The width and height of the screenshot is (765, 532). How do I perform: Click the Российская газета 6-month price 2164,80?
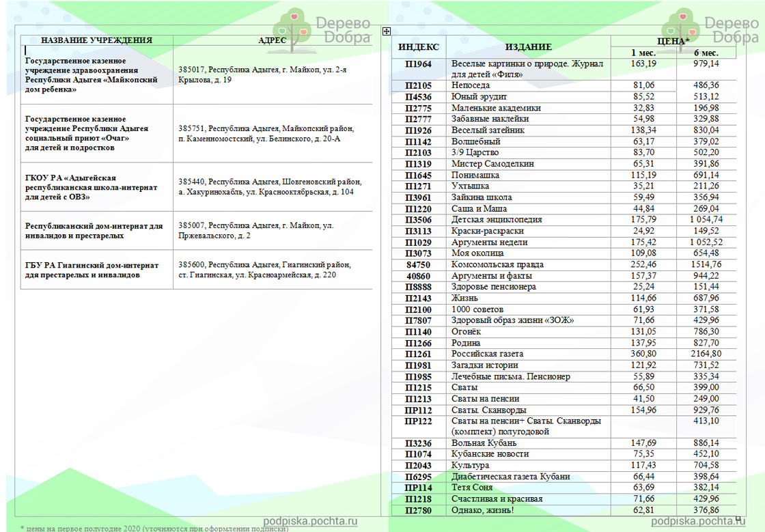705,354
